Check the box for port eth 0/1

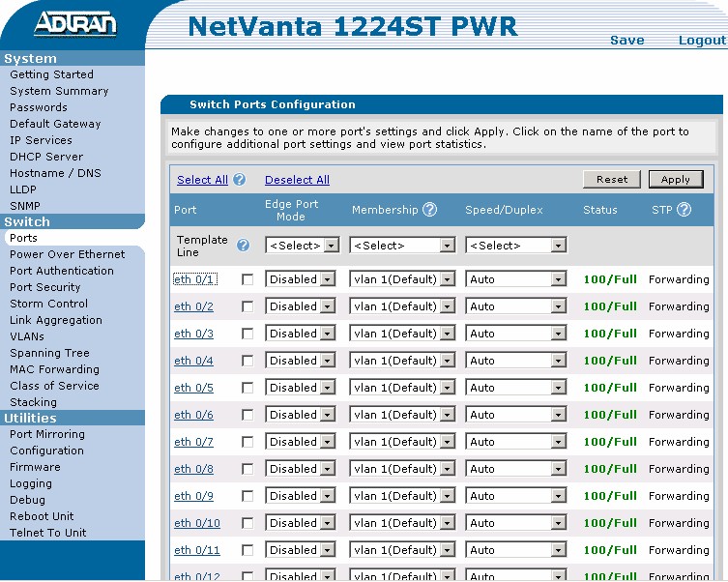point(248,279)
